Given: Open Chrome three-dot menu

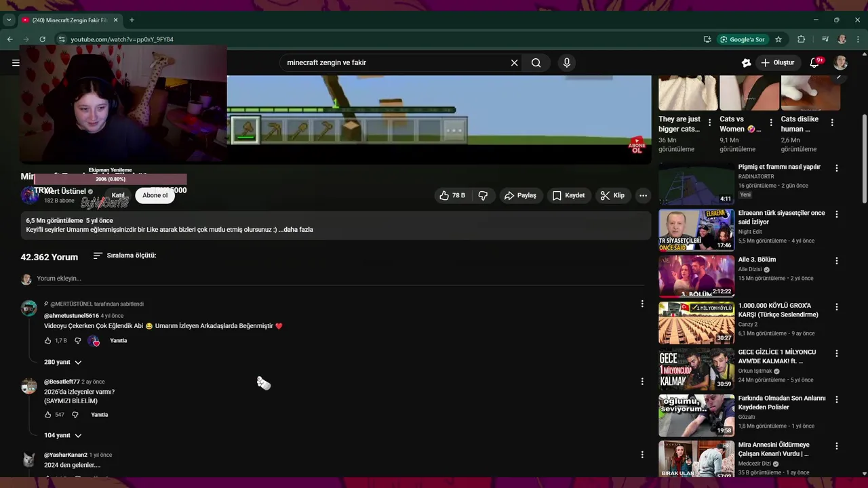Looking at the screenshot, I should (x=858, y=39).
